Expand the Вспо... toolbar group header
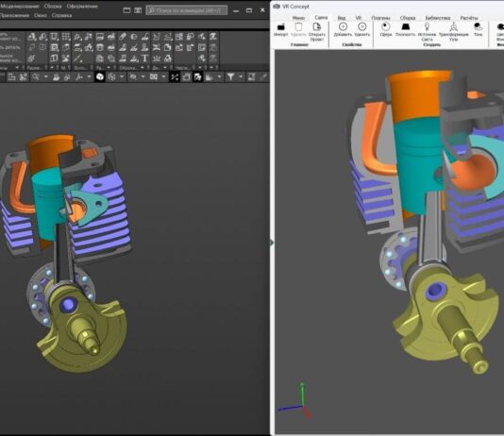The width and height of the screenshot is (504, 436). [82, 67]
